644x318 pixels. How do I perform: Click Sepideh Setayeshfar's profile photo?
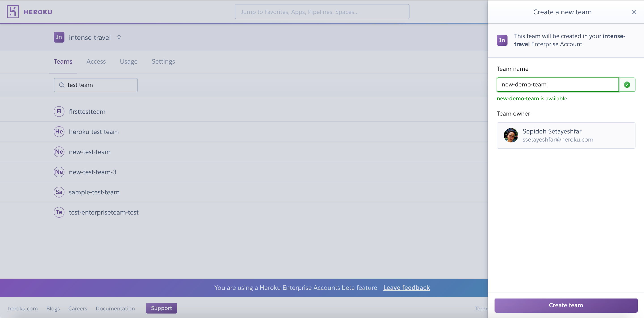(511, 135)
